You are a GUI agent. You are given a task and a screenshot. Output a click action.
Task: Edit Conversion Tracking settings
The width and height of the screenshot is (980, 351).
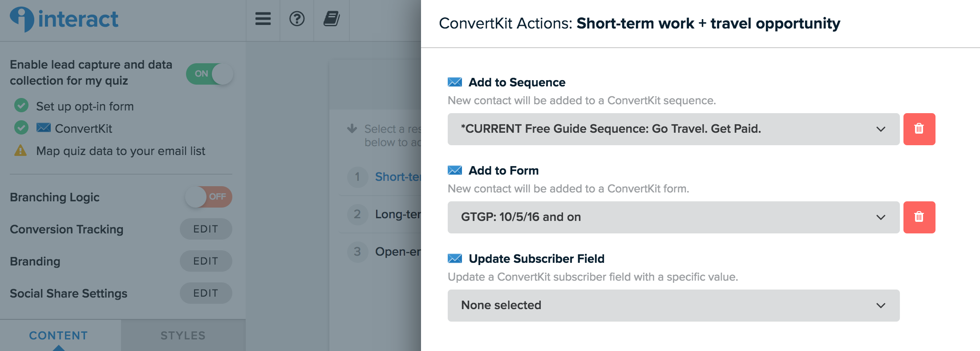pyautogui.click(x=206, y=229)
